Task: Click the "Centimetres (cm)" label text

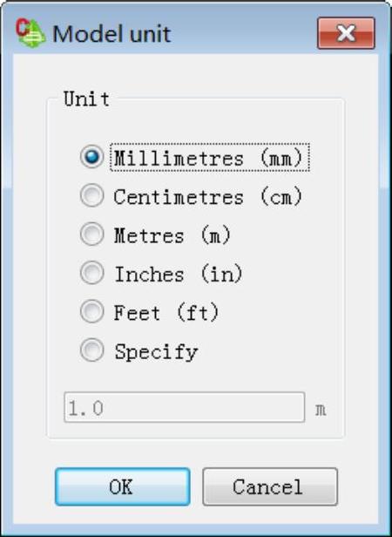Action: click(208, 197)
